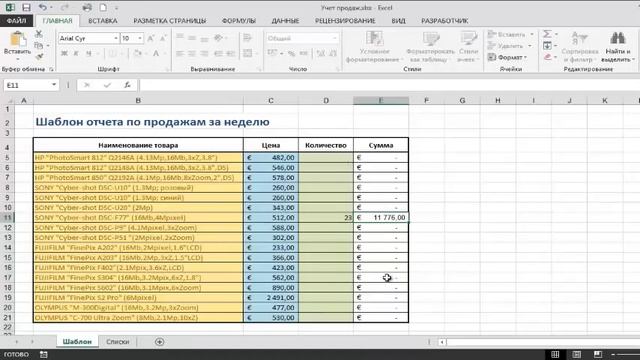Screen dimensions: 640x360
Task: Click the Copy icon in Буфер обмена
Action: pyautogui.click(x=39, y=45)
